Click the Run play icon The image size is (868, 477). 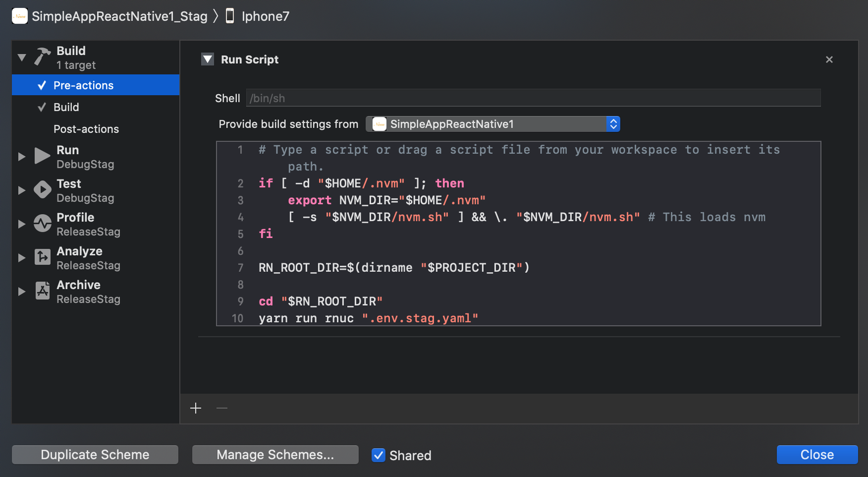pos(42,156)
